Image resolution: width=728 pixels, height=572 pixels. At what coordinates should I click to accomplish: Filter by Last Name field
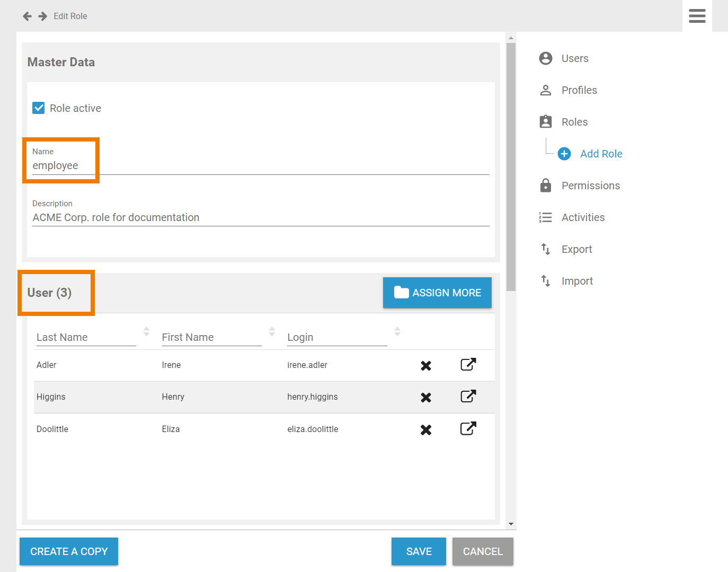tap(86, 337)
